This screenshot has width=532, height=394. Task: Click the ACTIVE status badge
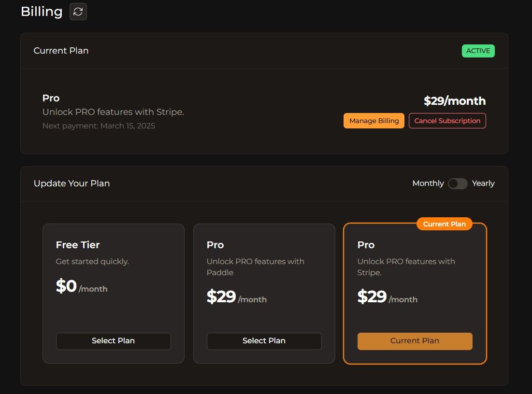click(478, 50)
